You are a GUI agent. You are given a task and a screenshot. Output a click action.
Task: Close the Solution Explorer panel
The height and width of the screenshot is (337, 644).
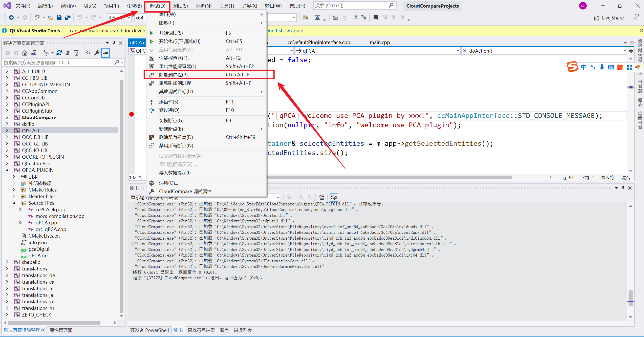click(x=121, y=43)
